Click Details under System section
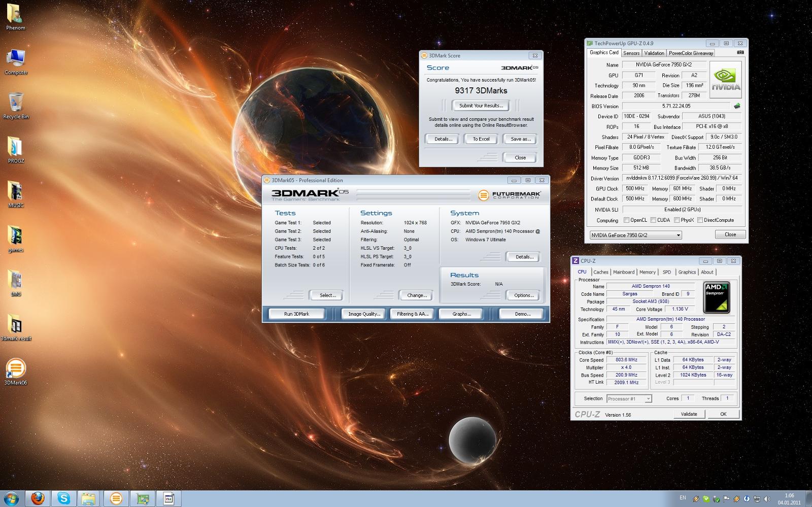Screen dimensions: 812x507 point(524,257)
